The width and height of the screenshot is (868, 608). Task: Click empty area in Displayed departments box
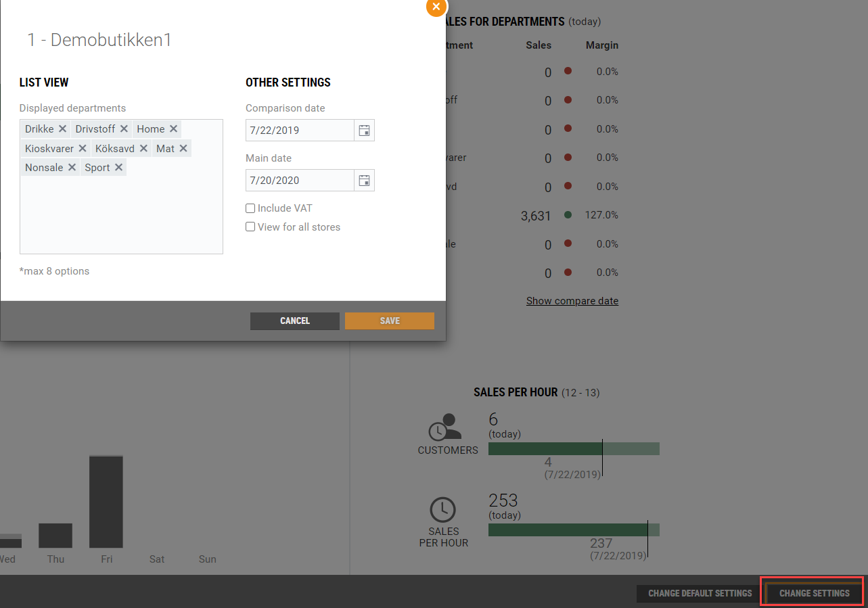point(121,216)
